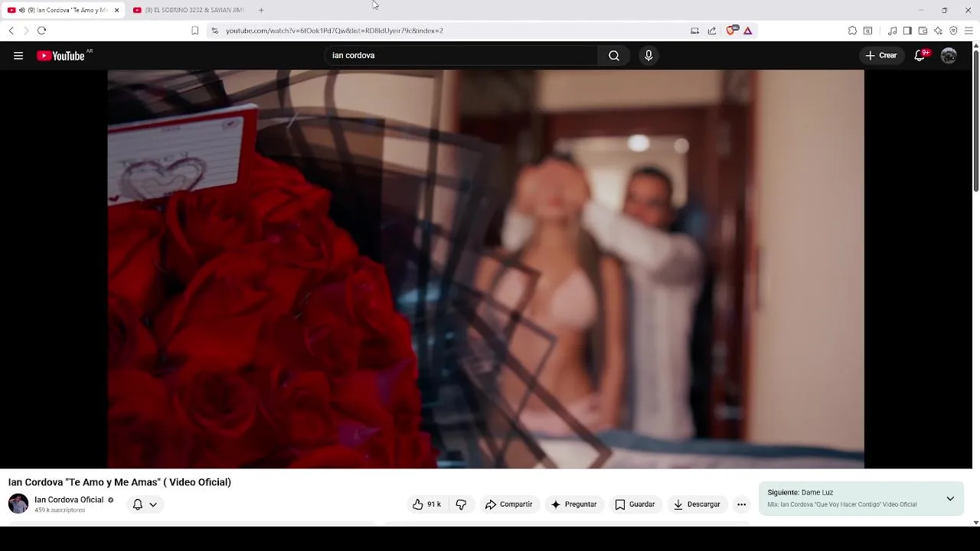The image size is (980, 551).
Task: Click the browser share page icon
Action: 712,31
